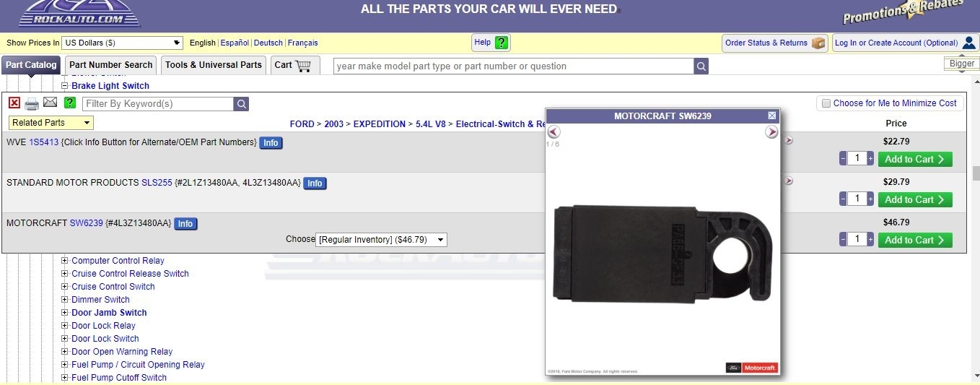
Task: Click the red arrow icon in the WVE row
Action: tap(789, 140)
